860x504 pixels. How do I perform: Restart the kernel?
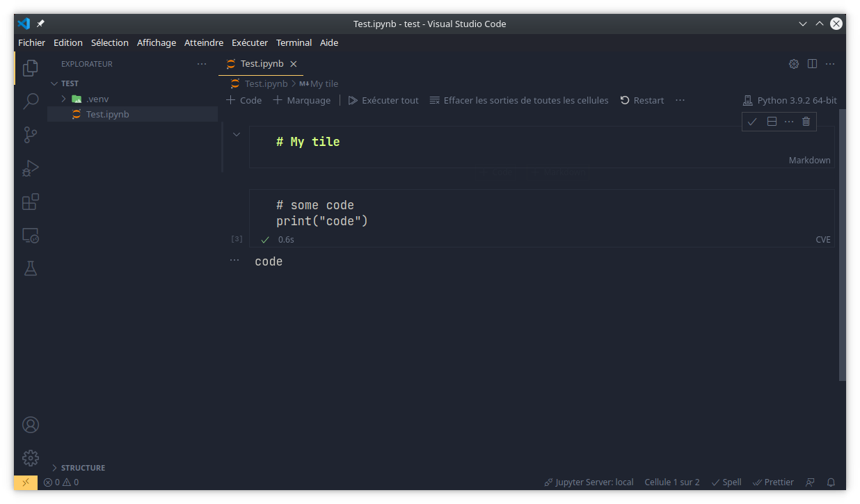[642, 100]
